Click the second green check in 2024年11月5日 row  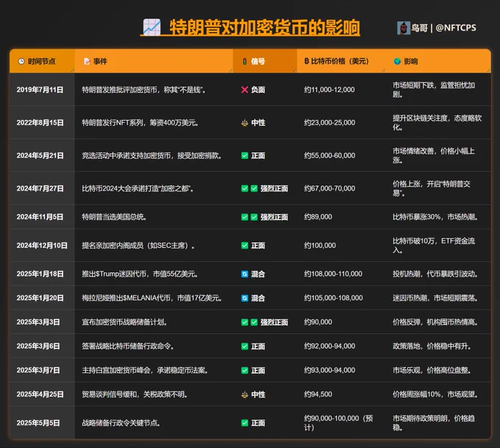pyautogui.click(x=254, y=217)
